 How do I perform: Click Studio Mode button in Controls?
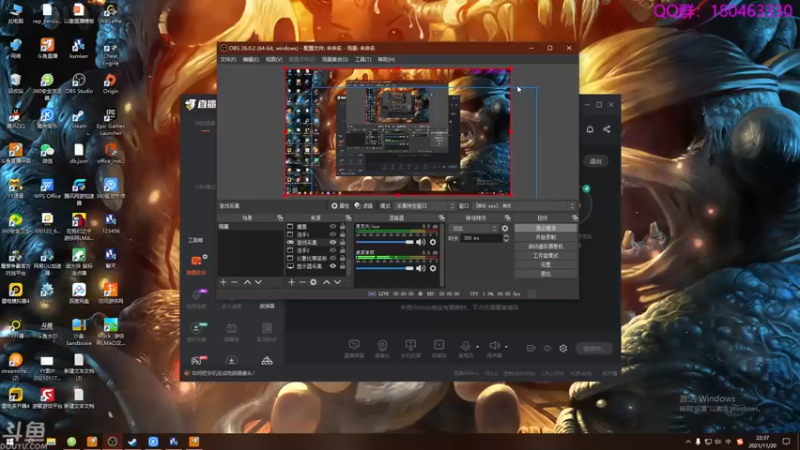545,256
